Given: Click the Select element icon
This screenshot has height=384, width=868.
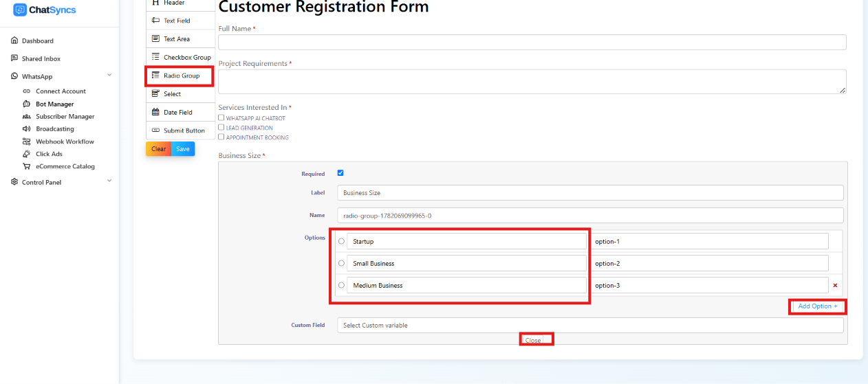Looking at the screenshot, I should 155,93.
